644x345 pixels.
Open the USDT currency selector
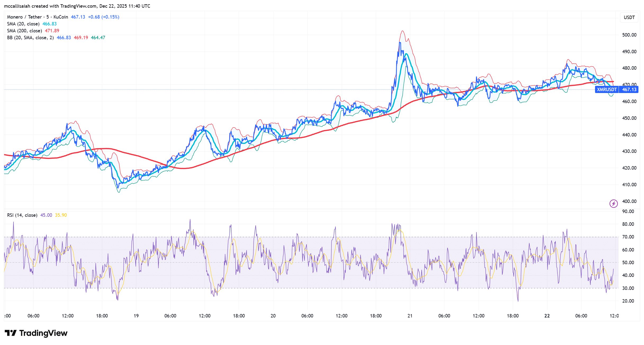[629, 17]
